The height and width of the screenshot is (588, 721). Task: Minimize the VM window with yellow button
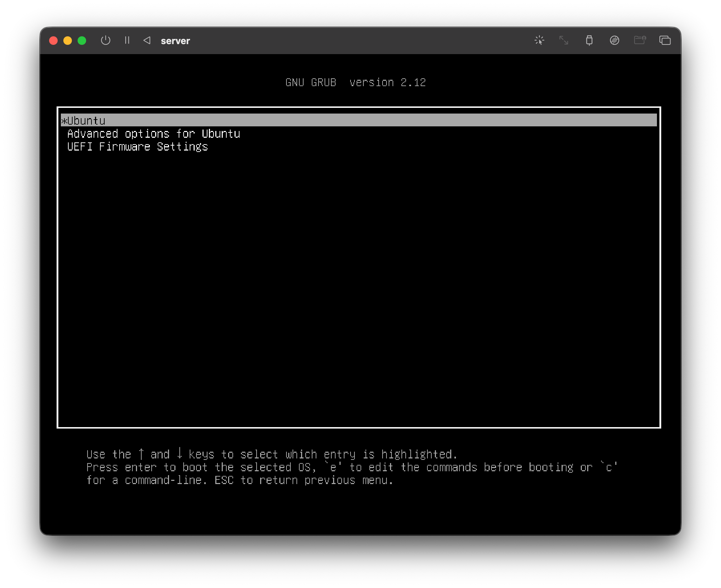coord(68,41)
